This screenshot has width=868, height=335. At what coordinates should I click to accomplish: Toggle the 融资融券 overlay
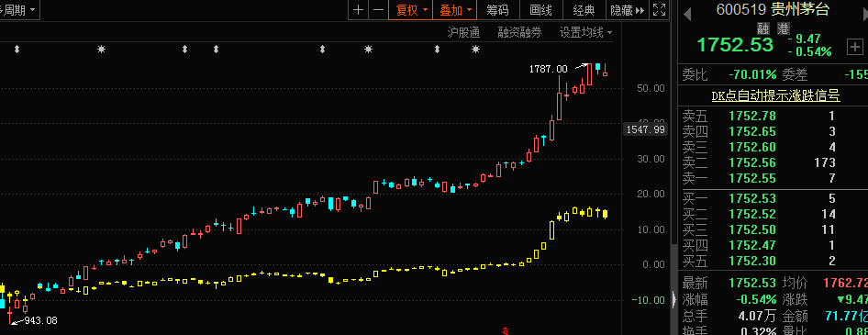pyautogui.click(x=520, y=33)
